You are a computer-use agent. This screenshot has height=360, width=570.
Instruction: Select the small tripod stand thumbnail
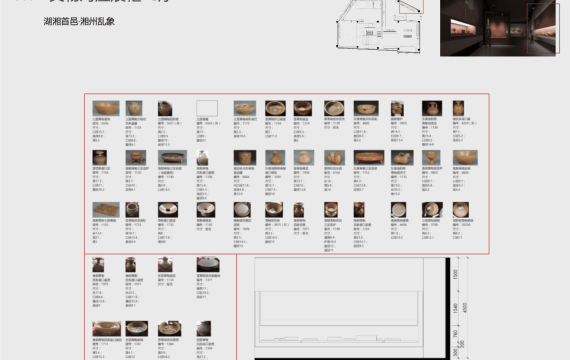point(136,157)
